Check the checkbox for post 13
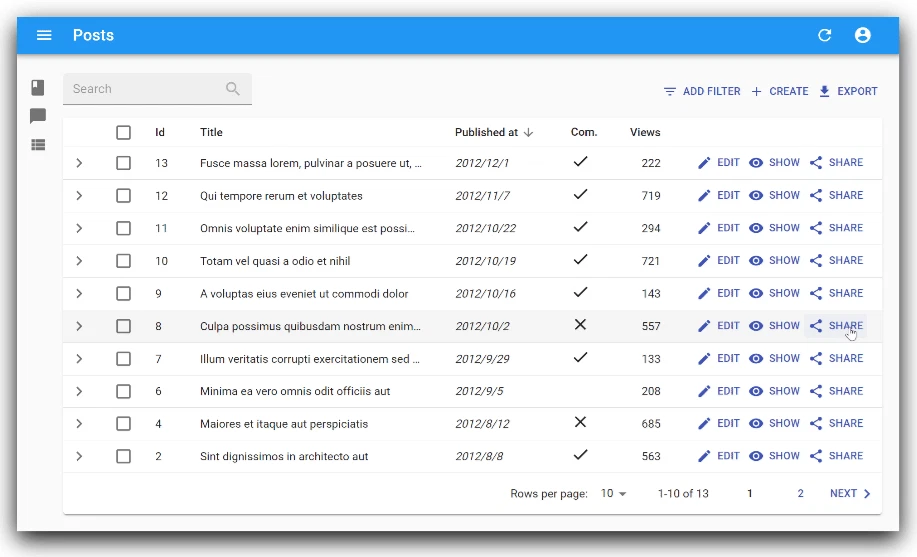The image size is (917, 557). [123, 163]
